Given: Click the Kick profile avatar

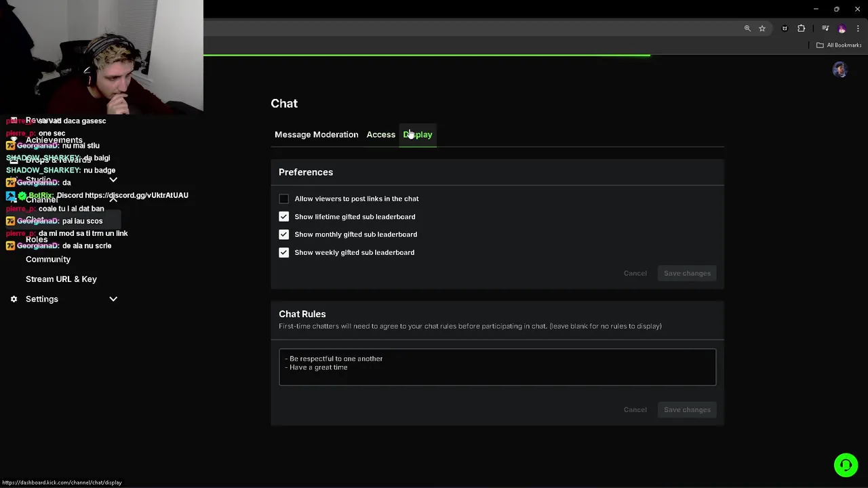Looking at the screenshot, I should pyautogui.click(x=840, y=70).
